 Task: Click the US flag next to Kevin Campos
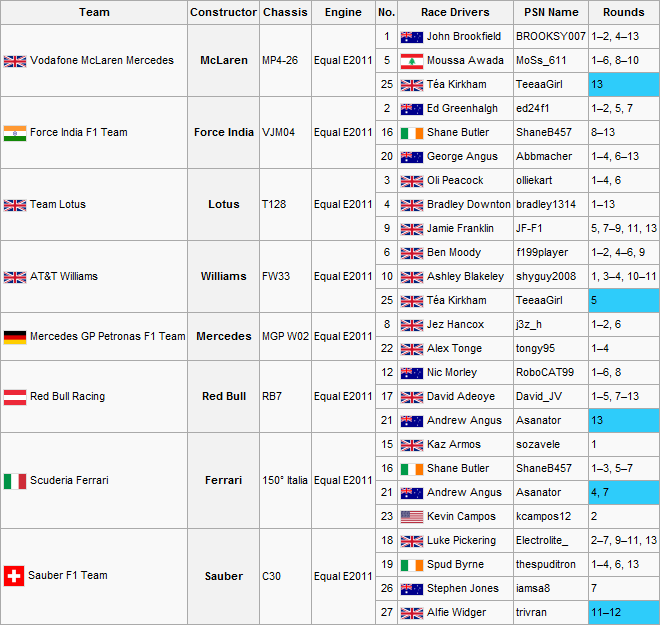[x=412, y=517]
